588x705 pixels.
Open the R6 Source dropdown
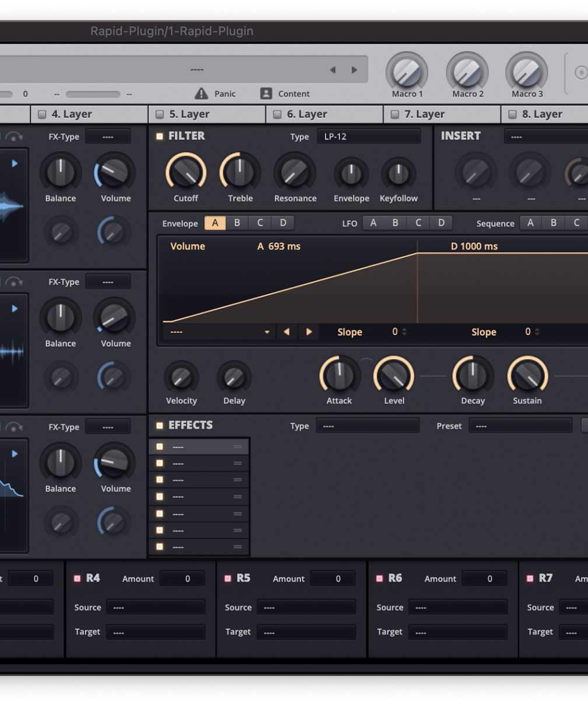pos(458,607)
